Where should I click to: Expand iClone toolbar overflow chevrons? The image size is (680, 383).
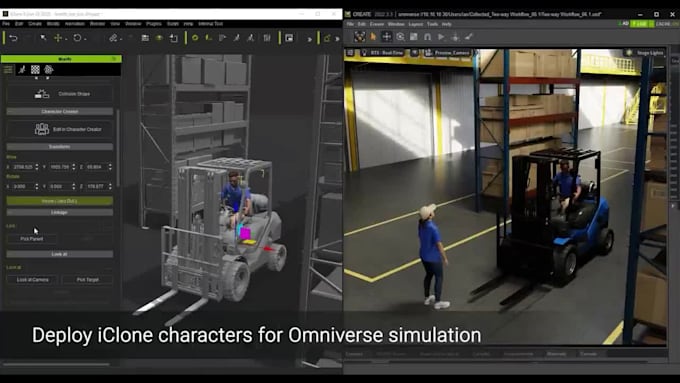click(310, 39)
